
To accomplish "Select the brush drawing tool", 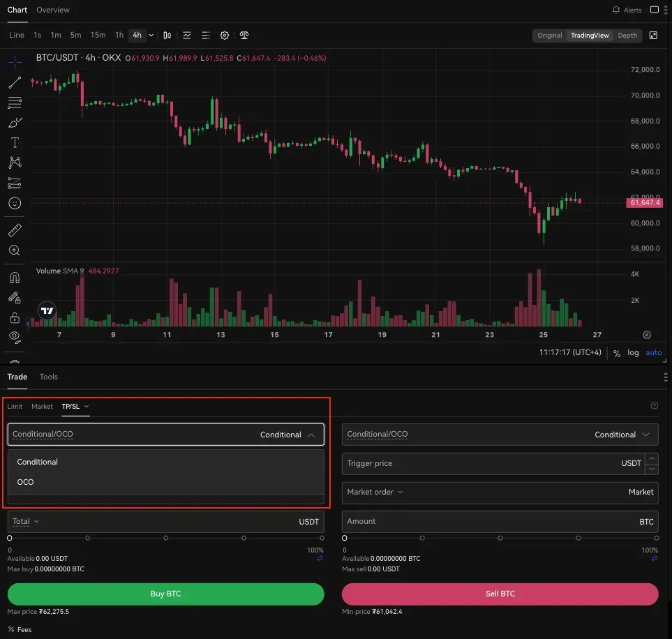I will [15, 123].
